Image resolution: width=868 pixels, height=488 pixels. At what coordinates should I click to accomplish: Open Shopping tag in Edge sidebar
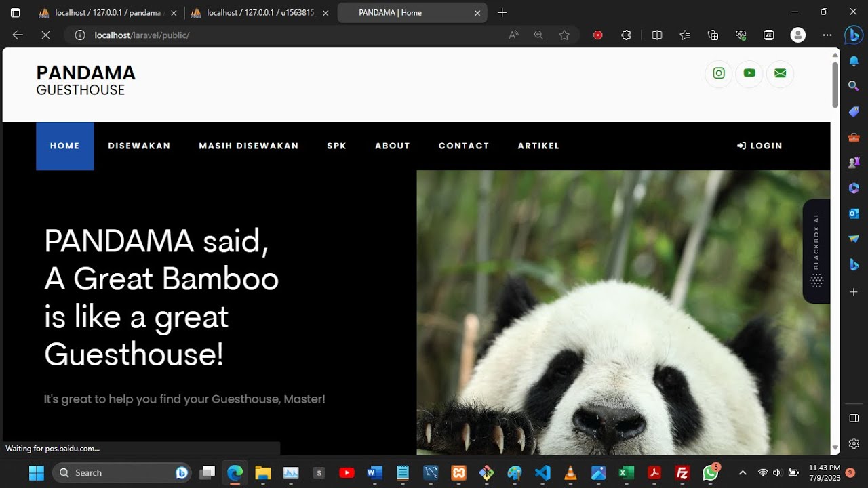854,112
